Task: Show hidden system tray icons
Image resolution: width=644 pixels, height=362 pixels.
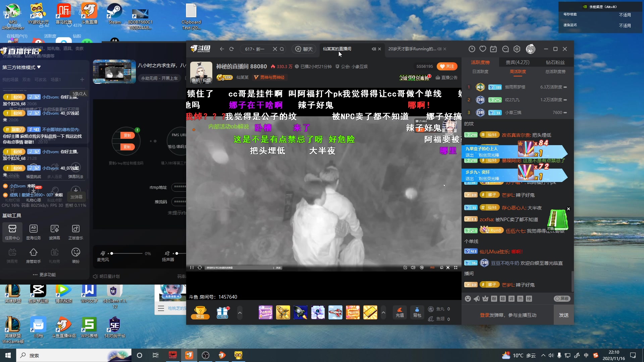Action: [543, 355]
